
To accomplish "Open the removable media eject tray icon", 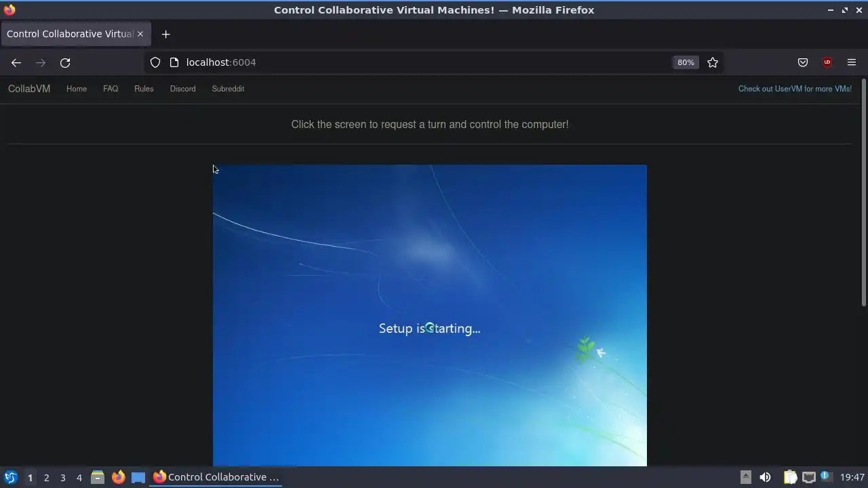I will tap(745, 477).
